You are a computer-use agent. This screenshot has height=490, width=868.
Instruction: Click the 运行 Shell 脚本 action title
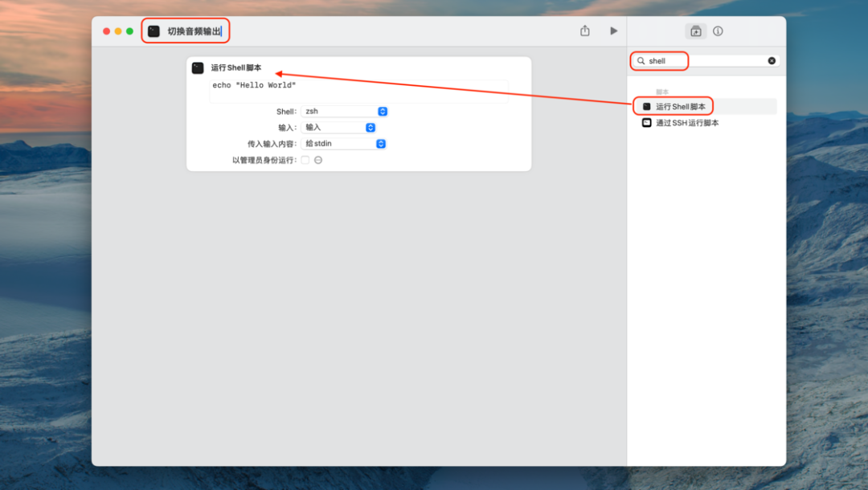click(x=236, y=68)
